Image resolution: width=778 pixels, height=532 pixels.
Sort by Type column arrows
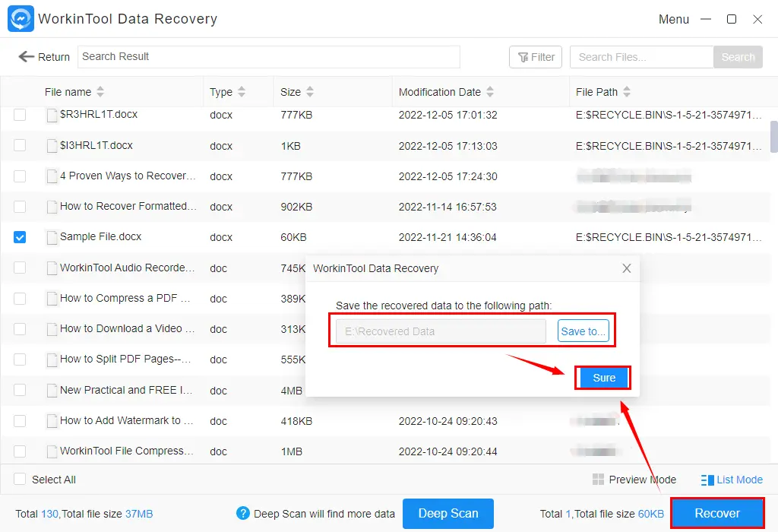pos(242,92)
